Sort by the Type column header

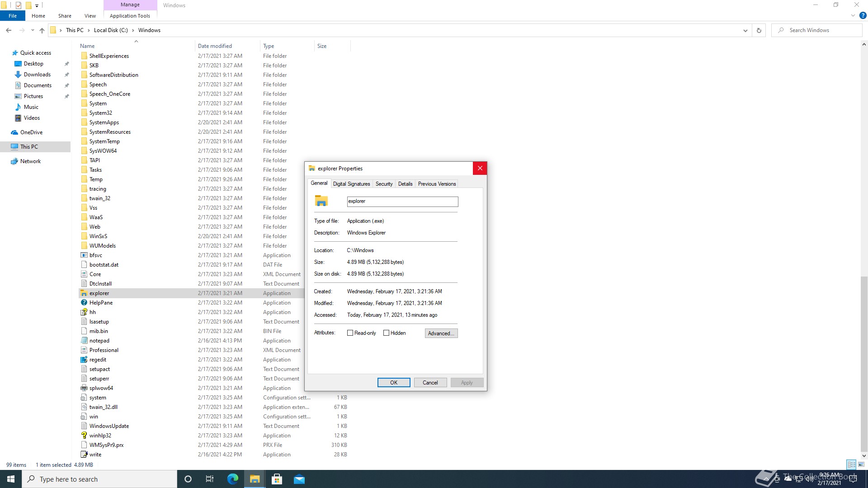click(287, 46)
